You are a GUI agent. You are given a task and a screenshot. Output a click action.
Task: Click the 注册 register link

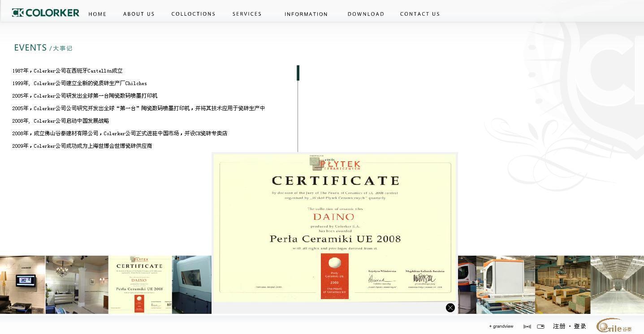click(559, 326)
